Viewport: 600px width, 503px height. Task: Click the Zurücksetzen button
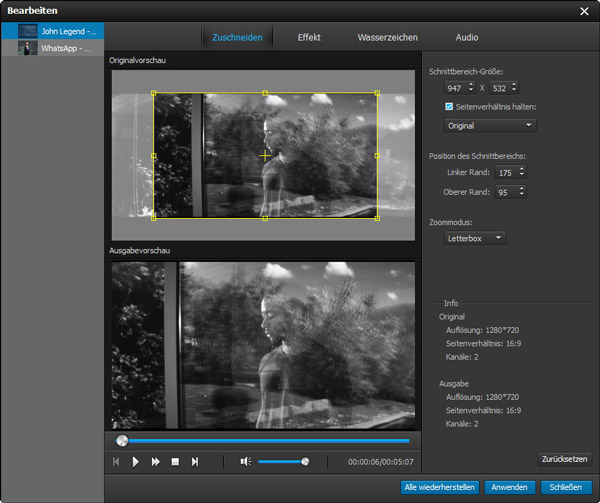(564, 459)
